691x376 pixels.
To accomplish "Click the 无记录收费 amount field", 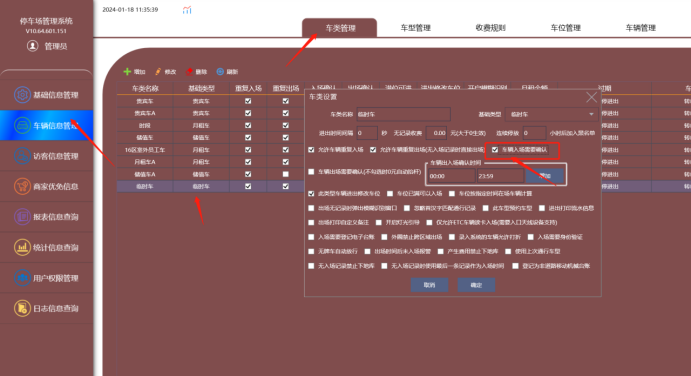I will click(x=437, y=133).
